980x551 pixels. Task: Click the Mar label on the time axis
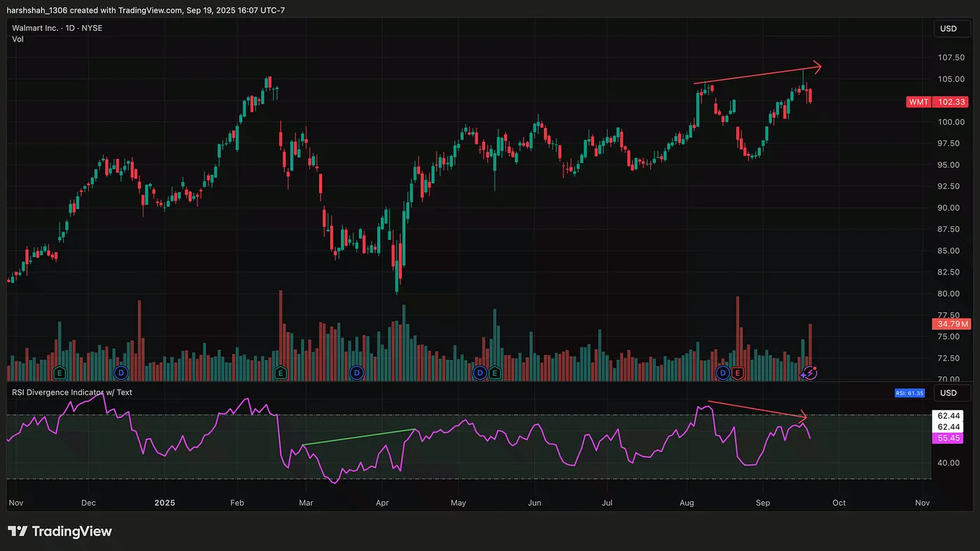306,503
